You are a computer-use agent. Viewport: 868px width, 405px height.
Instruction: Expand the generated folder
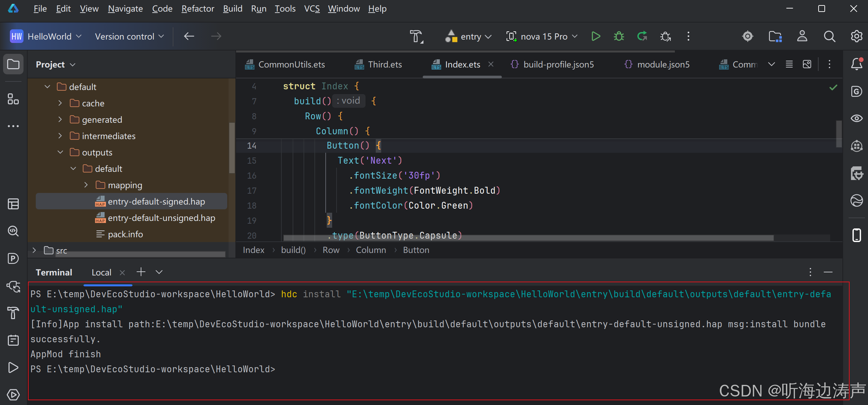[60, 119]
